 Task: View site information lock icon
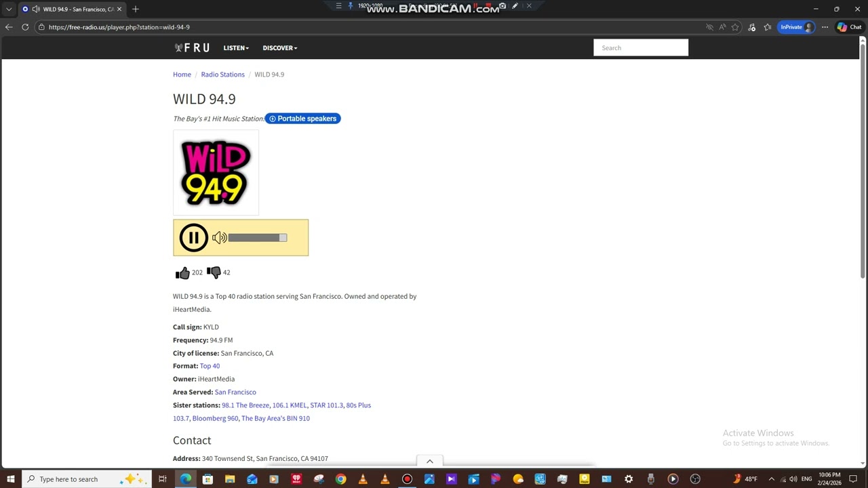41,27
